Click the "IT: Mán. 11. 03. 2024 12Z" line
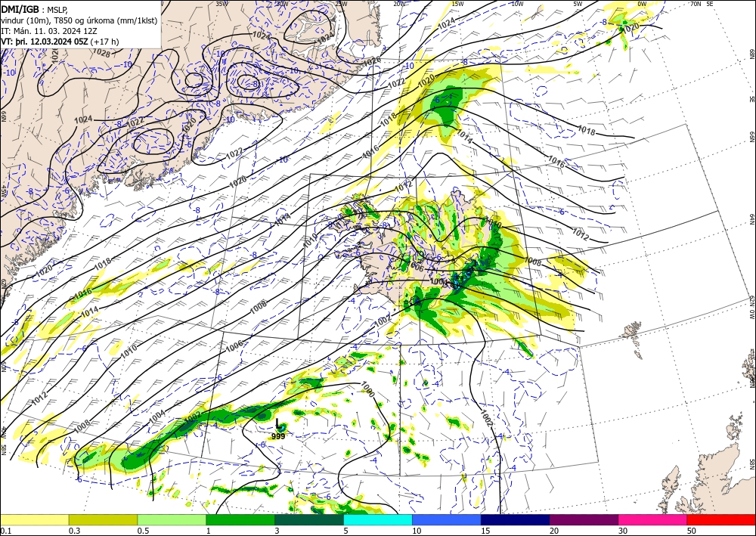Viewport: 756px width, 536px height. point(49,31)
